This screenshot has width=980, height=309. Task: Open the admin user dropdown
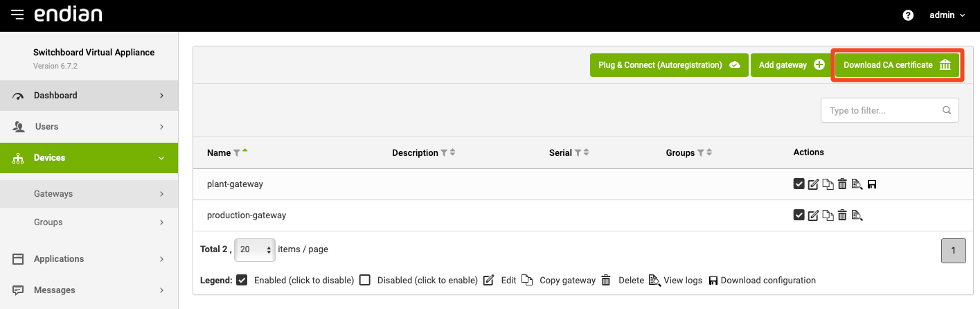pyautogui.click(x=946, y=15)
